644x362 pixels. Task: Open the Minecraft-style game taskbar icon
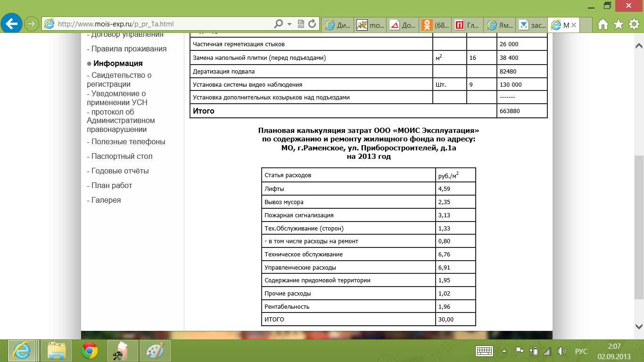click(x=123, y=350)
